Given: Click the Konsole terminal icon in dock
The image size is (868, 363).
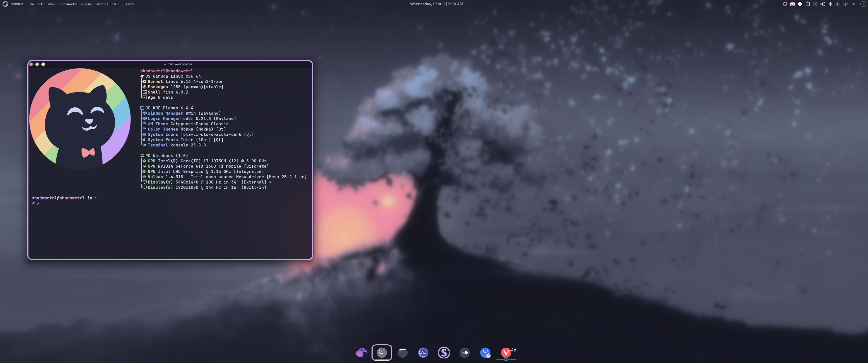Looking at the screenshot, I should pos(382,353).
